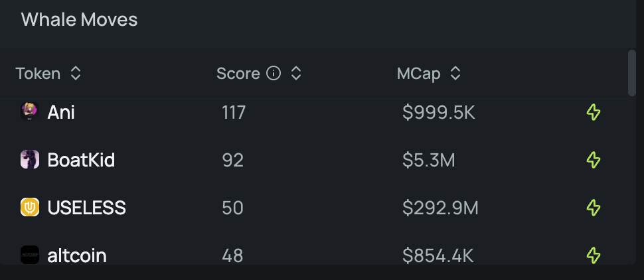Click the yellow USELESS token logo
Screen dimensions: 644x280
pyautogui.click(x=30, y=207)
